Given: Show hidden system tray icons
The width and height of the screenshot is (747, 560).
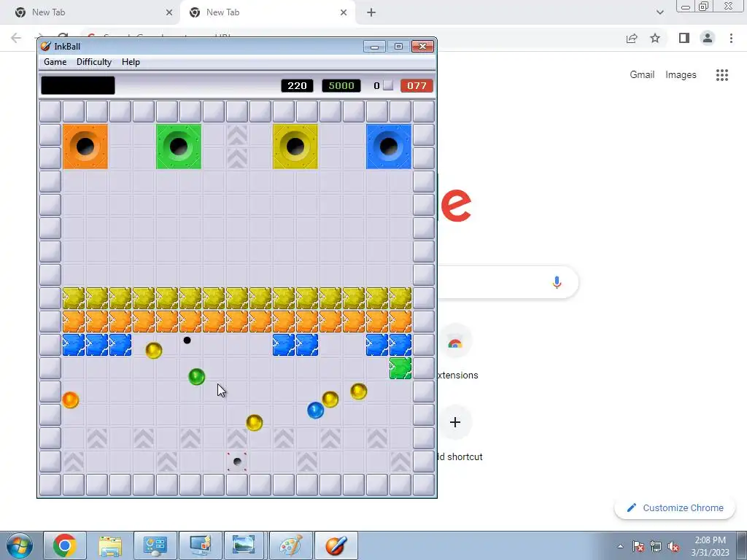Looking at the screenshot, I should pos(620,546).
